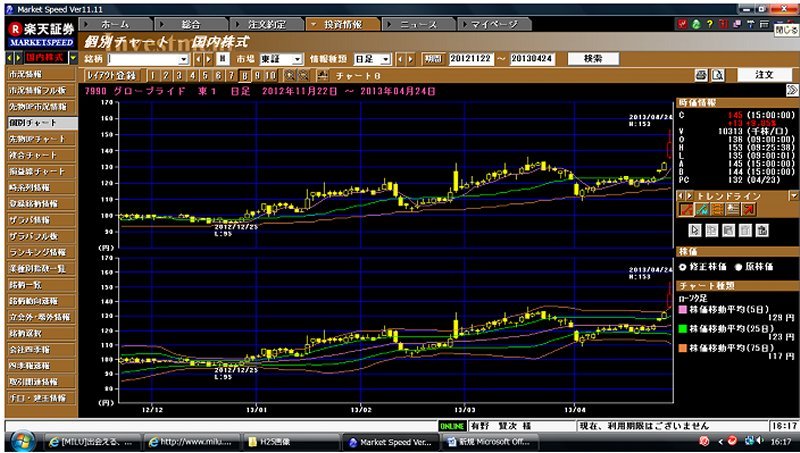Select 原株価 radio button
The width and height of the screenshot is (800, 453).
(x=737, y=268)
